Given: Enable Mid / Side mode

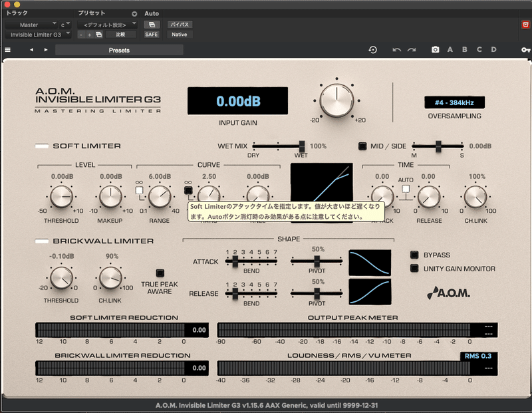Looking at the screenshot, I should [x=362, y=146].
